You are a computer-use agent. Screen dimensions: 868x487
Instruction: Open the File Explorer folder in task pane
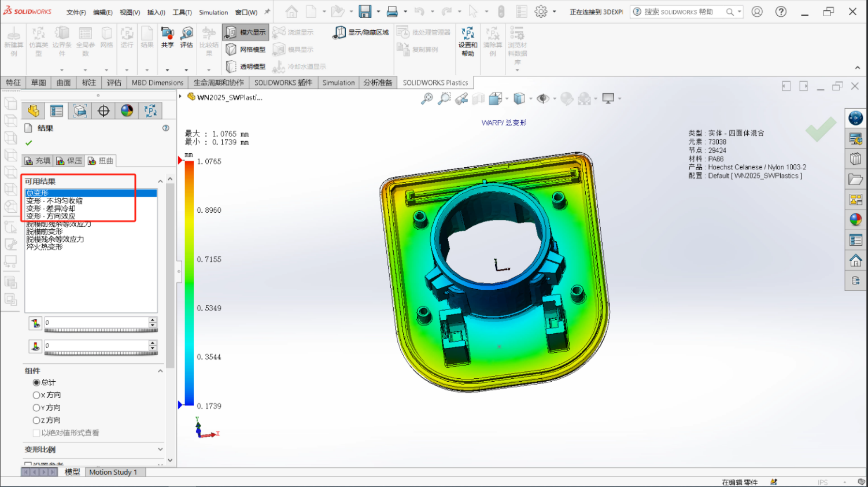856,179
